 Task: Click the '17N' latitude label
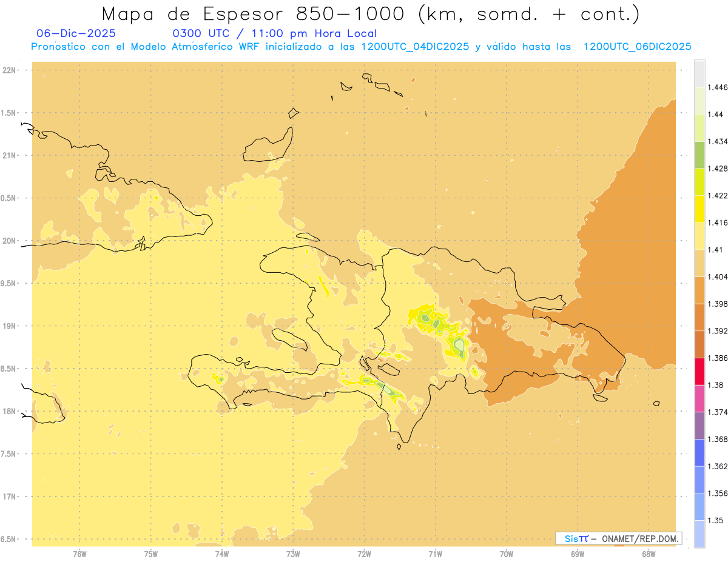click(x=8, y=497)
